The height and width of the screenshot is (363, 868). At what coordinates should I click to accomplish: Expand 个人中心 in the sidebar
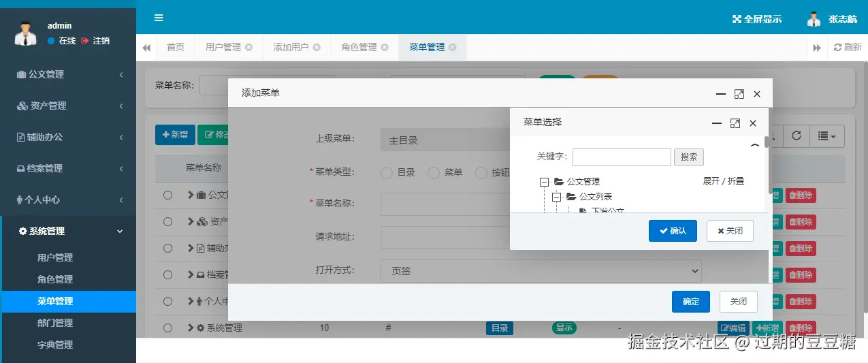tap(68, 200)
